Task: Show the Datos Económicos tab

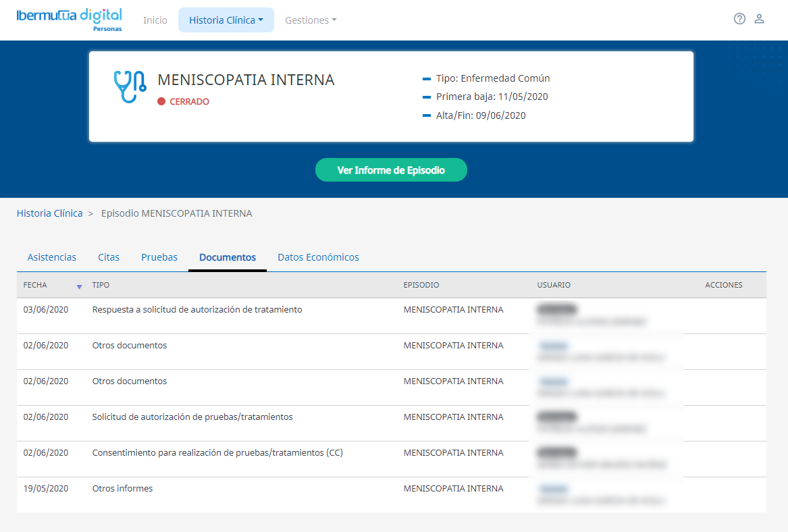Action: [318, 257]
